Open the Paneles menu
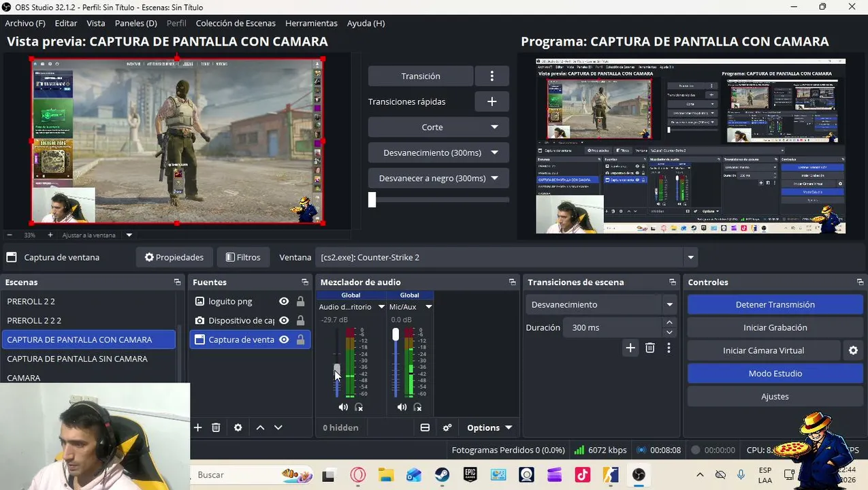This screenshot has height=490, width=868. click(136, 23)
